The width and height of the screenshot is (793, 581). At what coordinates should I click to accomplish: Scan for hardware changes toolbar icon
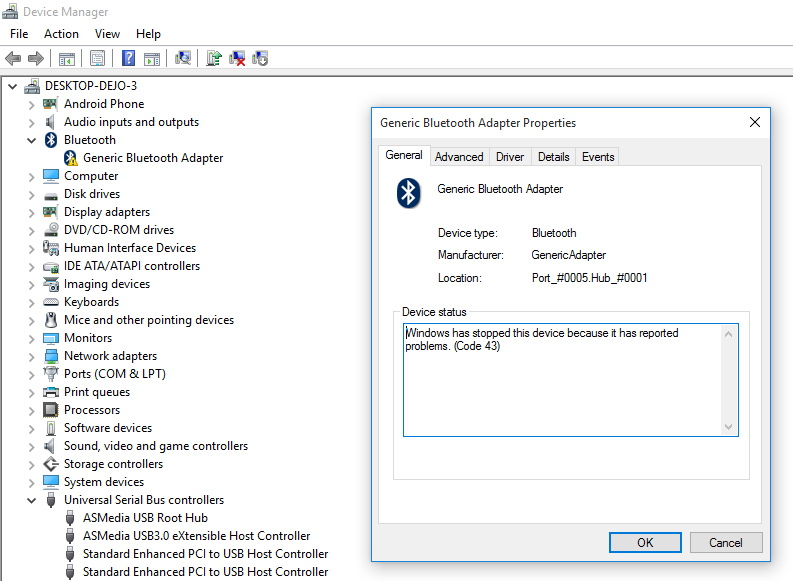click(x=183, y=58)
